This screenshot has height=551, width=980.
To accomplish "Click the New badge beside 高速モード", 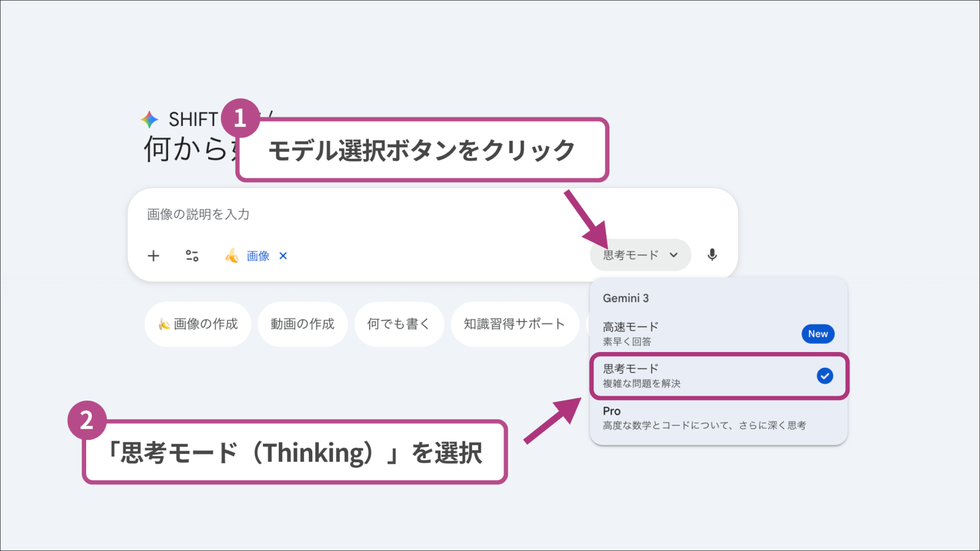I will point(818,334).
